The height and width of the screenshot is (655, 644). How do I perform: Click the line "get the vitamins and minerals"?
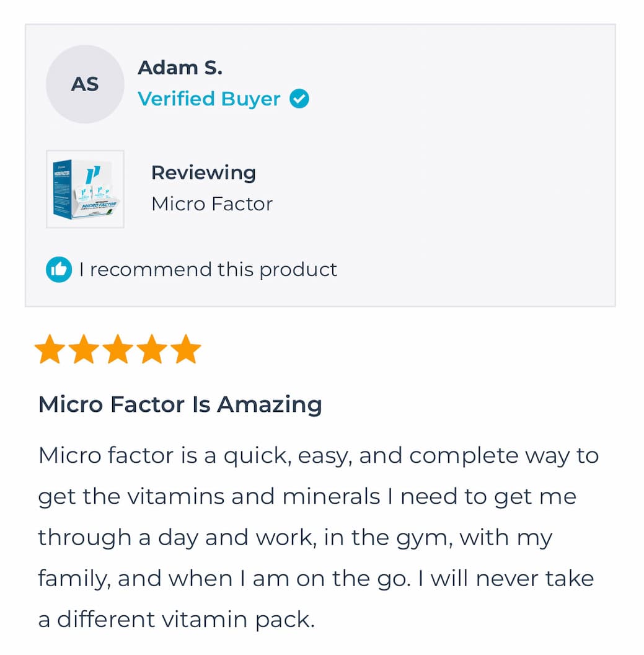click(x=307, y=497)
